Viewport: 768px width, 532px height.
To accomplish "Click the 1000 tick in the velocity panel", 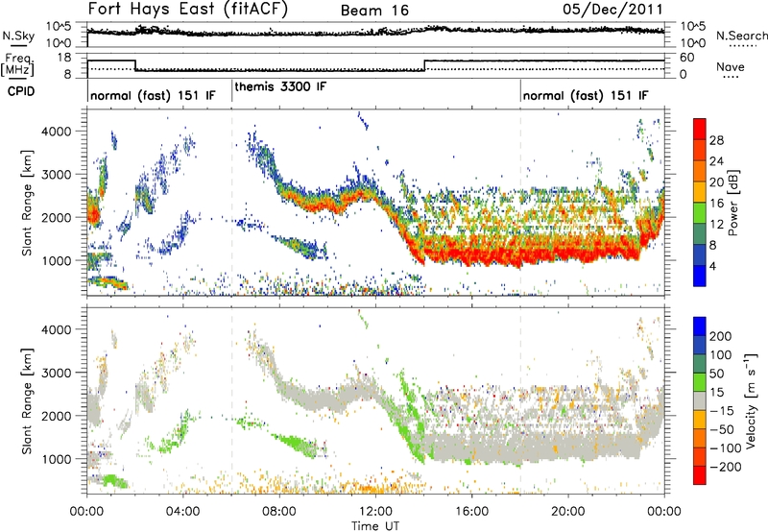I will [56, 459].
